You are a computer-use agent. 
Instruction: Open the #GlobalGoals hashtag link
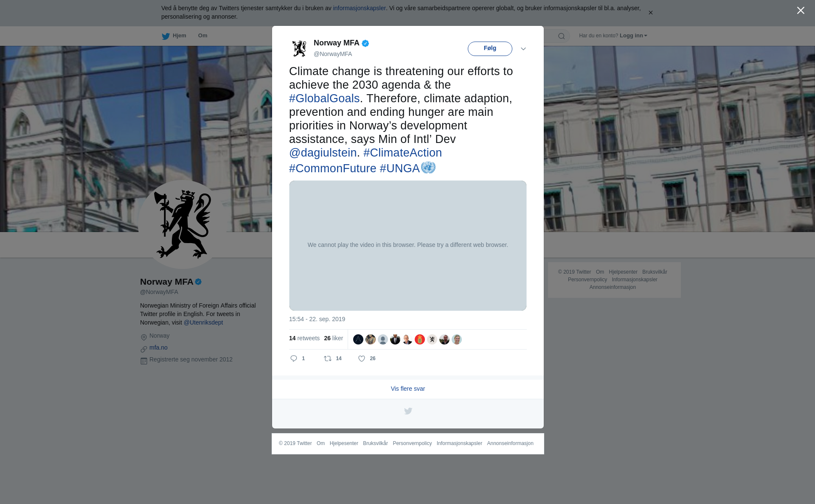click(x=324, y=98)
